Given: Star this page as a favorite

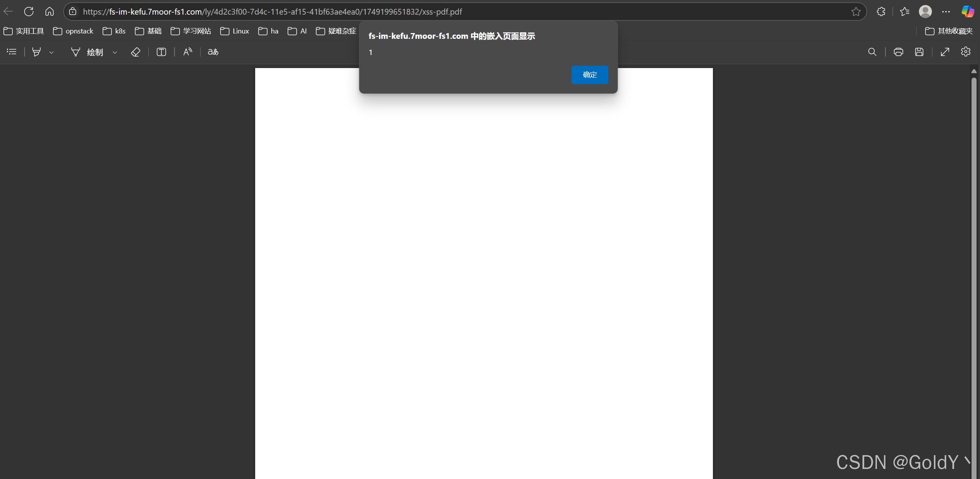Looking at the screenshot, I should (855, 12).
